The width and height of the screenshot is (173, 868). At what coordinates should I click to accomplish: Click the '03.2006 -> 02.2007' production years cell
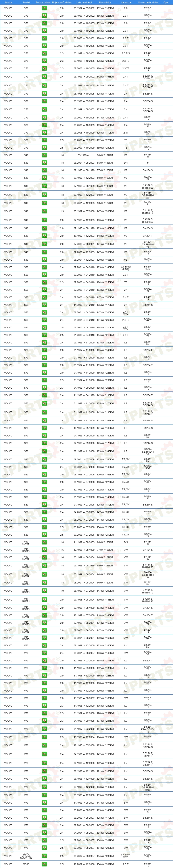[x=84, y=140]
